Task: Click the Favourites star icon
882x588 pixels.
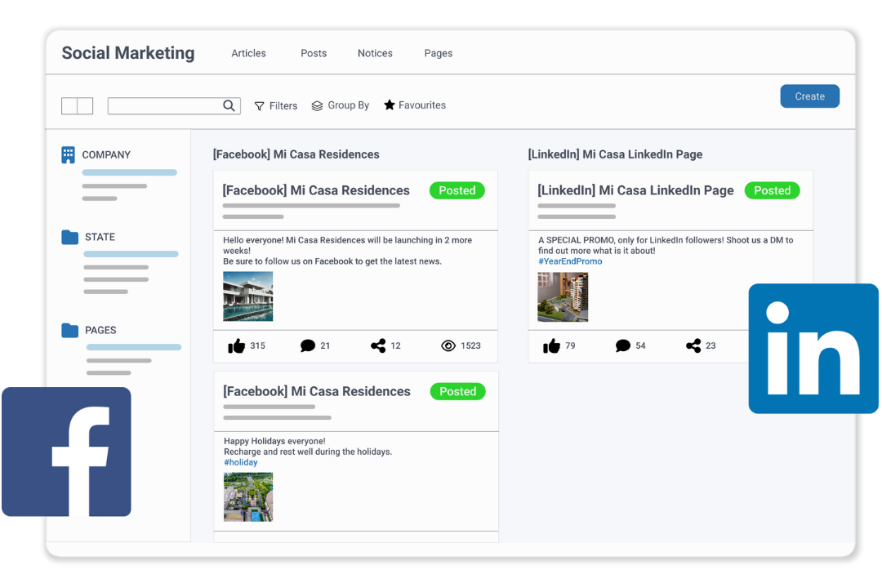Action: coord(390,105)
